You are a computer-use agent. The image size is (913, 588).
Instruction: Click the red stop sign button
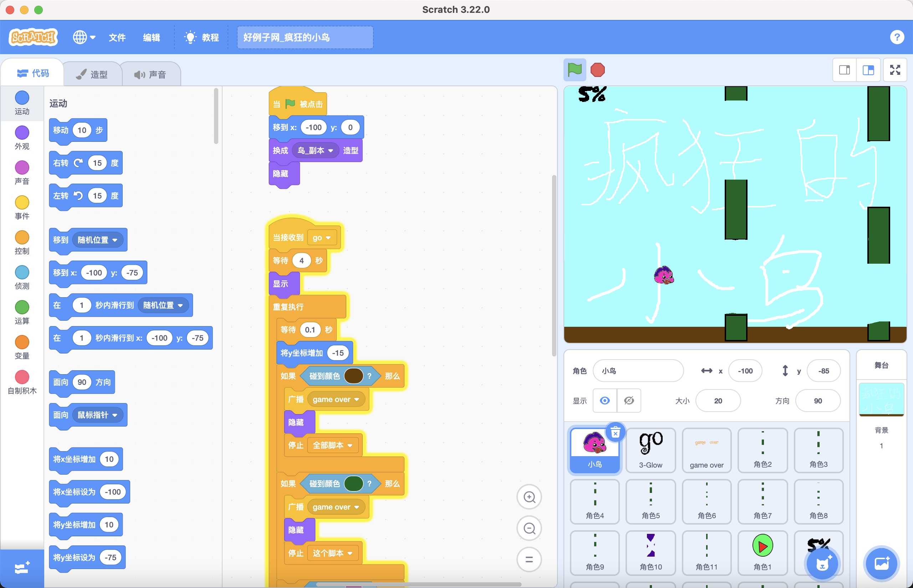(x=597, y=70)
